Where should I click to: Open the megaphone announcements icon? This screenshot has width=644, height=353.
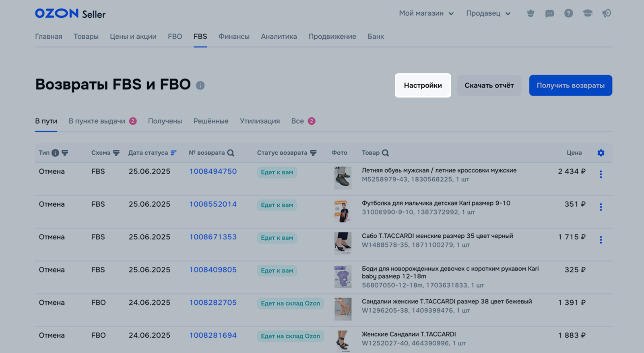pyautogui.click(x=607, y=13)
